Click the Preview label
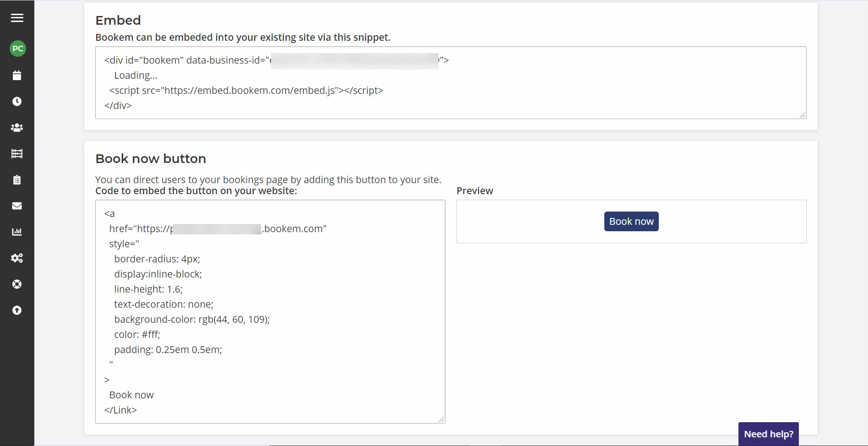Screen dimensions: 868x446 [x=475, y=191]
